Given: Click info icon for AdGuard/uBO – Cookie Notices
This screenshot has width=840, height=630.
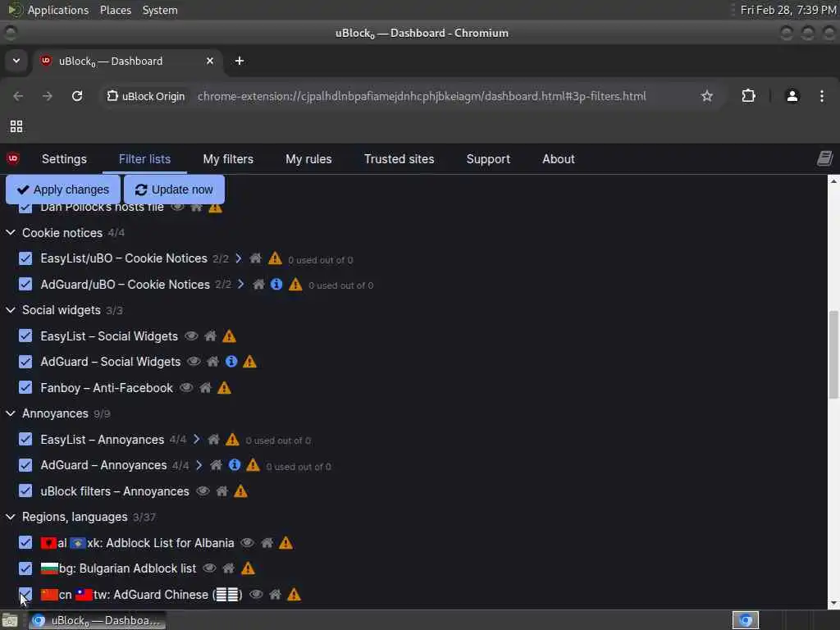Looking at the screenshot, I should 276,284.
